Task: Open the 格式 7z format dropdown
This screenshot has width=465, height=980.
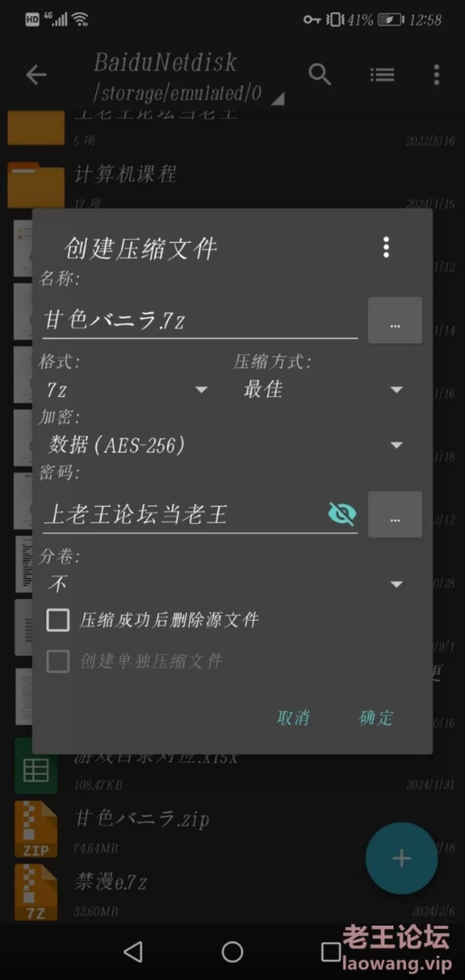Action: pyautogui.click(x=127, y=390)
